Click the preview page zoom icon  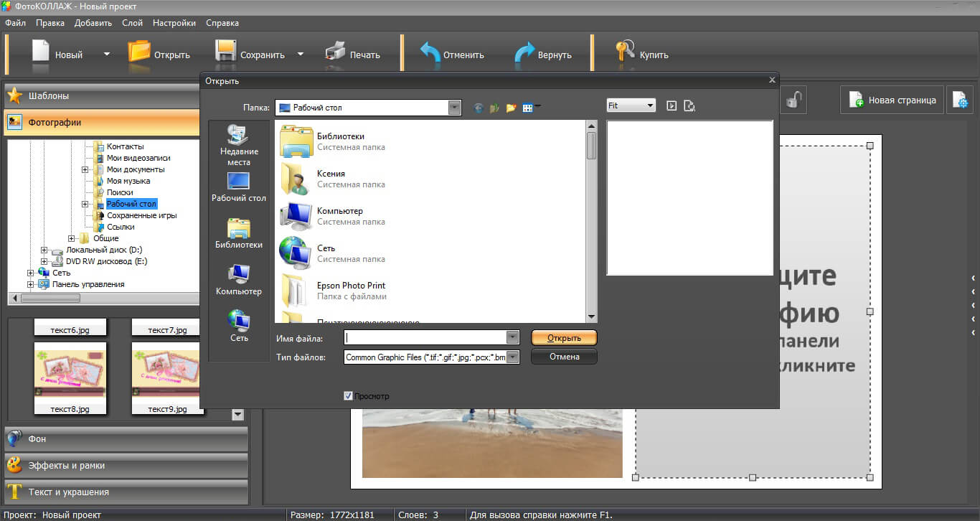[x=689, y=105]
